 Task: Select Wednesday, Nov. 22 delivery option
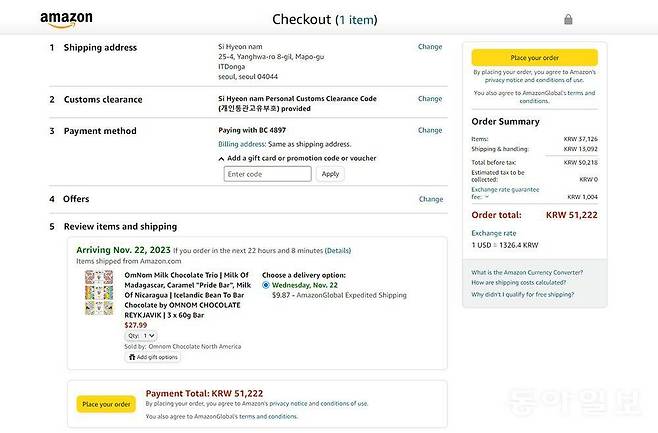pyautogui.click(x=266, y=284)
